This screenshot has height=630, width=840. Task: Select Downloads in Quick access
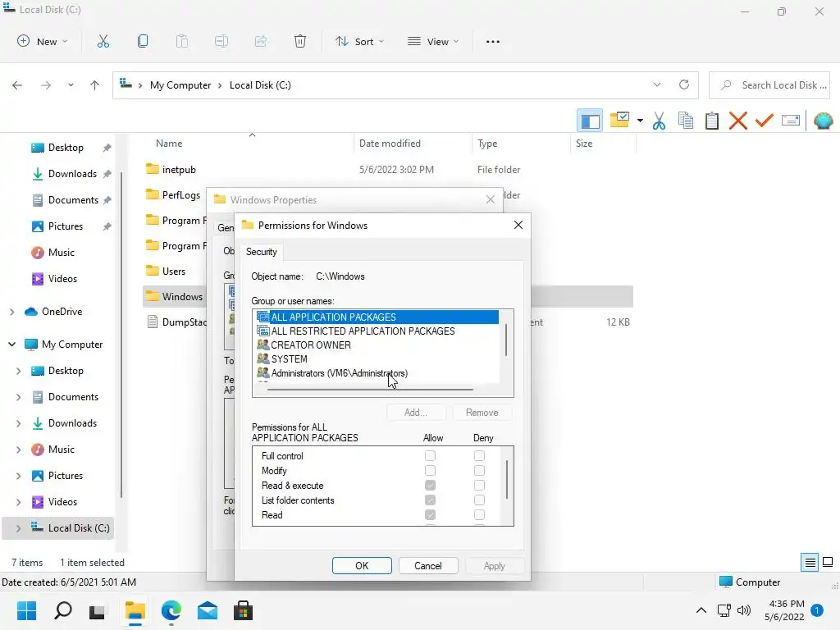point(72,174)
